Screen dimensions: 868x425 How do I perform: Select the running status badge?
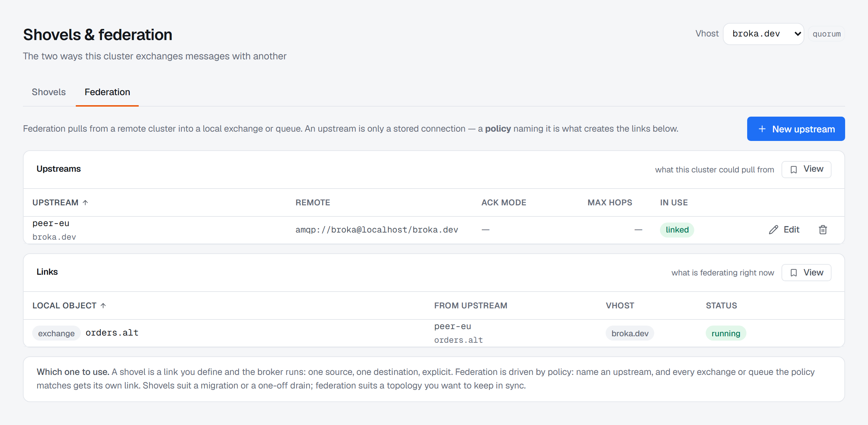726,333
